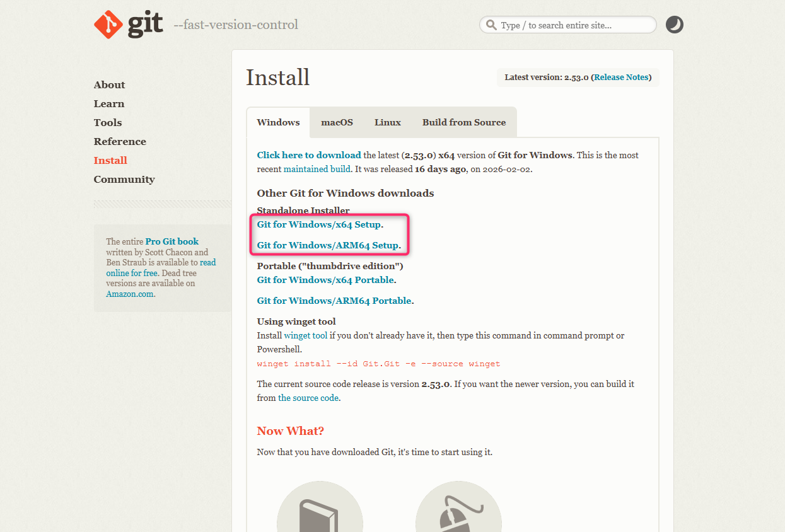
Task: Open the Build from Source tab
Action: pos(463,122)
